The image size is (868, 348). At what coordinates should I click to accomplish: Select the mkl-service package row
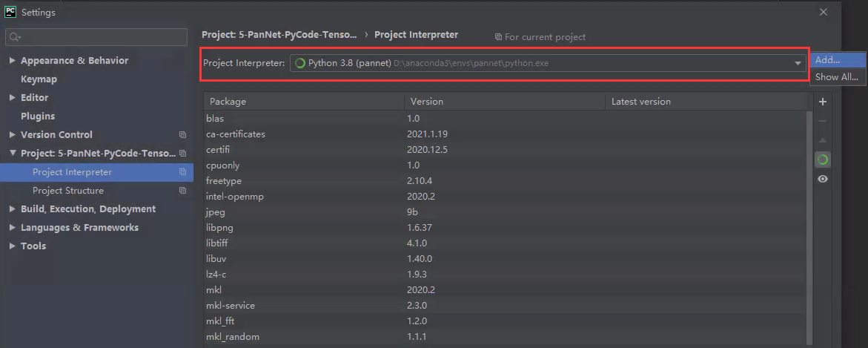[x=506, y=305]
